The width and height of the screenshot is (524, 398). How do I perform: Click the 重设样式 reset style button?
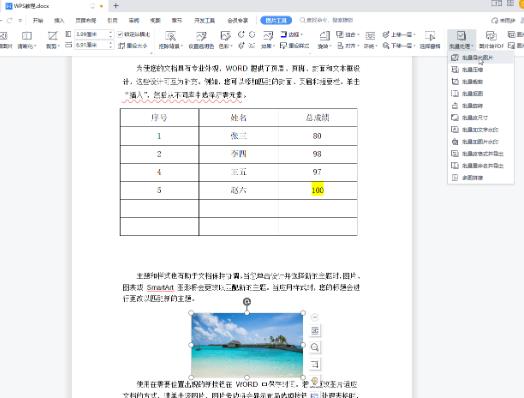coord(294,45)
